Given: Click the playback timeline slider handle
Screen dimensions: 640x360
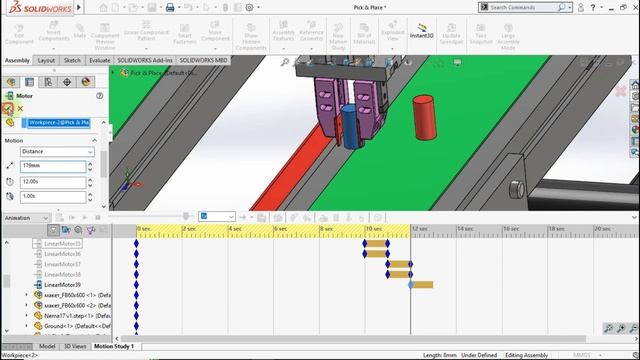Looking at the screenshot, I should coord(186,216).
